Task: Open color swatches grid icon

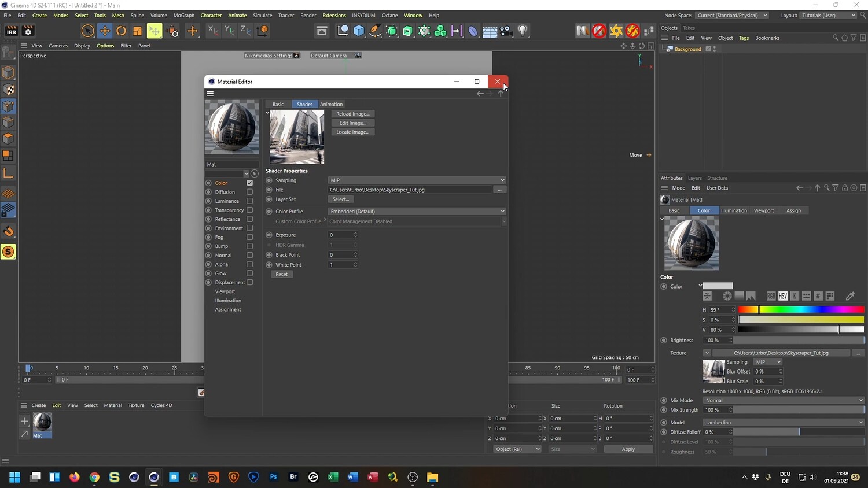Action: [x=830, y=296]
